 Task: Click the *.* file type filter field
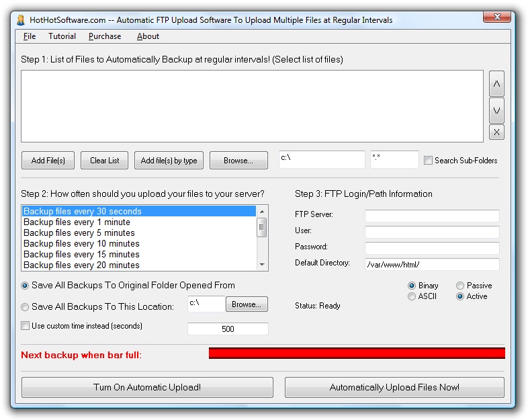[394, 159]
